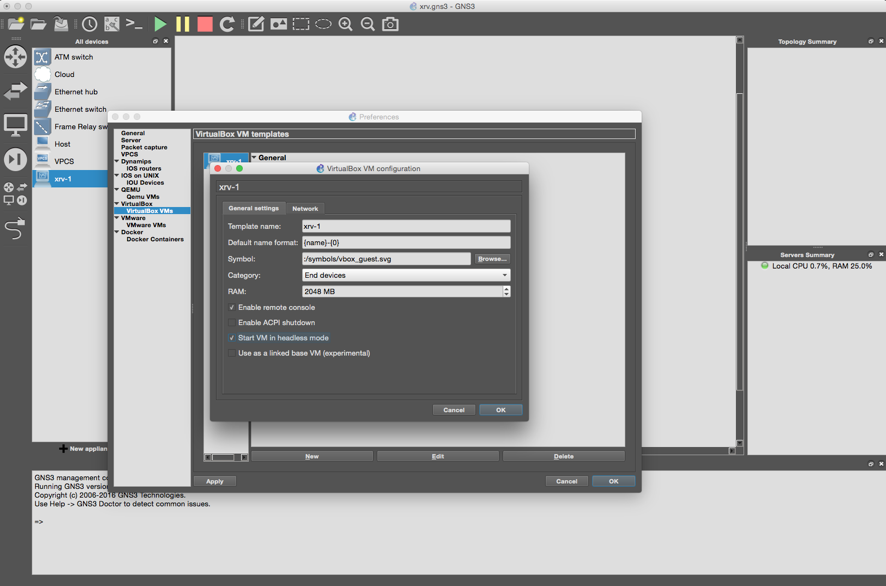Click the insert picture tool
This screenshot has height=586, width=886.
[279, 24]
